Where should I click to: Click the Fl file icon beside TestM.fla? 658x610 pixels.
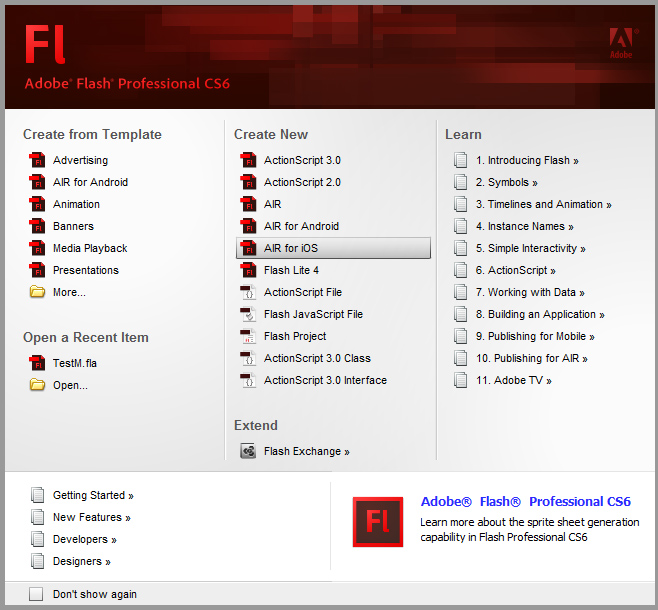click(x=37, y=363)
